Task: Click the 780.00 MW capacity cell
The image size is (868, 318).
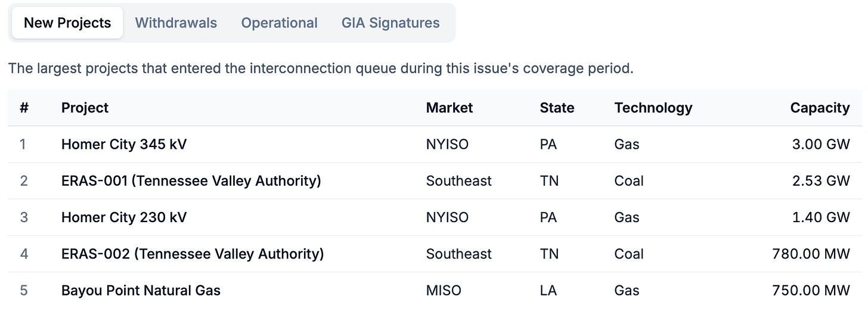Action: pyautogui.click(x=811, y=254)
